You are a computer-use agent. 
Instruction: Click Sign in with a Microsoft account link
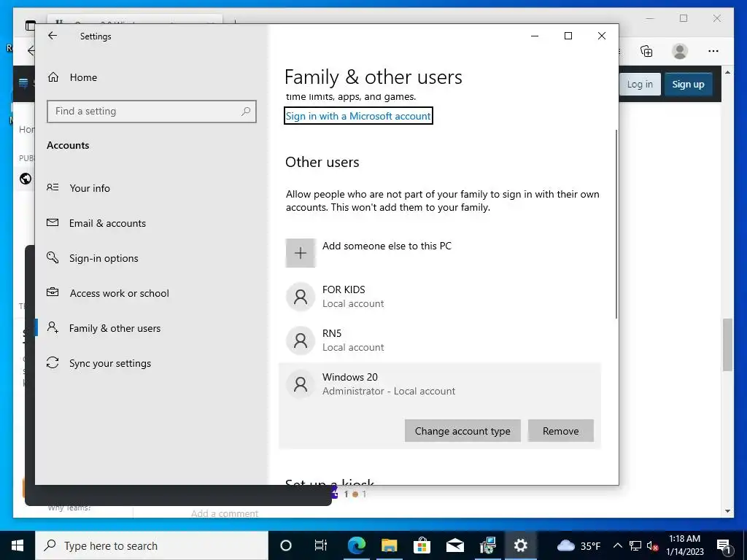358,116
